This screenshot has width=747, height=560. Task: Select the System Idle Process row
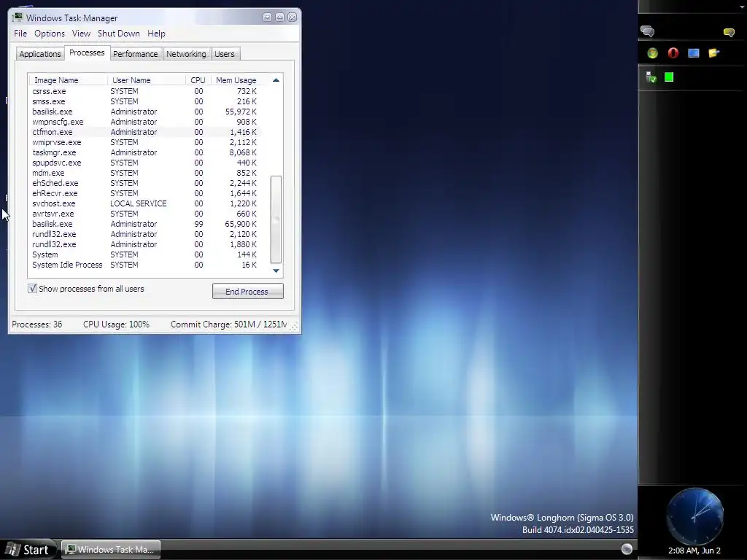tap(145, 265)
